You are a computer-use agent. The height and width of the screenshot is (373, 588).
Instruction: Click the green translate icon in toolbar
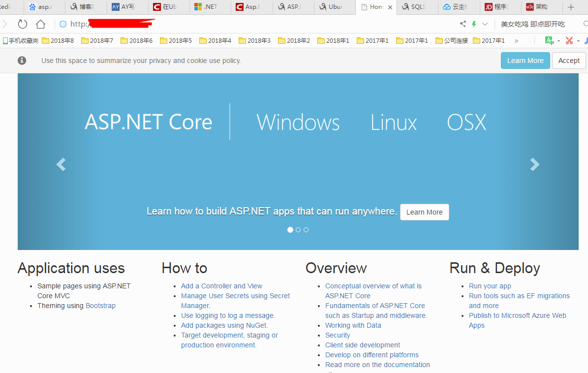click(550, 40)
